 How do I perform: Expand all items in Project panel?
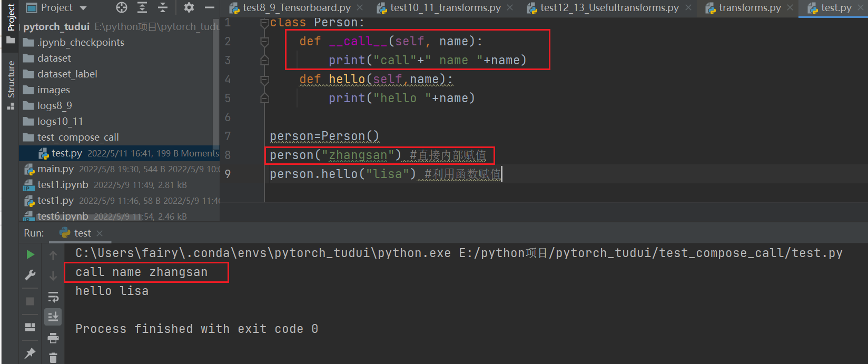tap(142, 7)
